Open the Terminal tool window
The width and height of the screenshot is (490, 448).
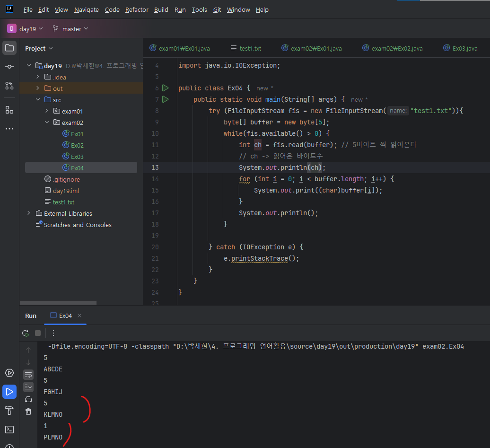point(9,430)
